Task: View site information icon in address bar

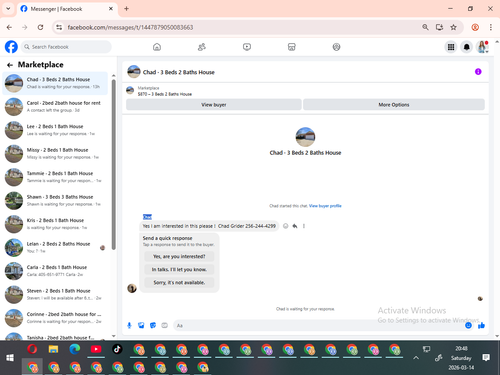Action: pos(59,27)
